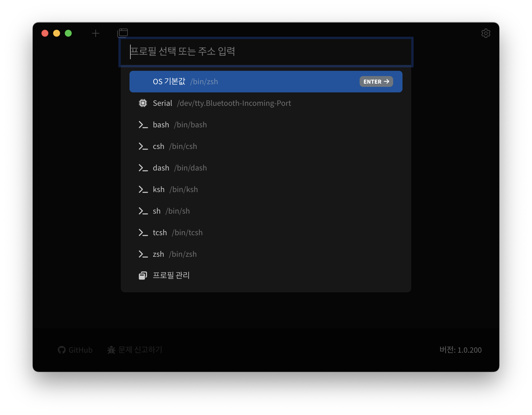Click the version 1.0.200 text
This screenshot has height=415, width=532.
461,350
